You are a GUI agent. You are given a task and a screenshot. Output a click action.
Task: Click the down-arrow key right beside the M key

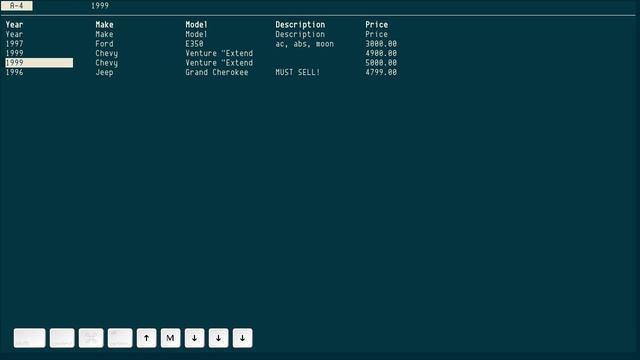(194, 338)
